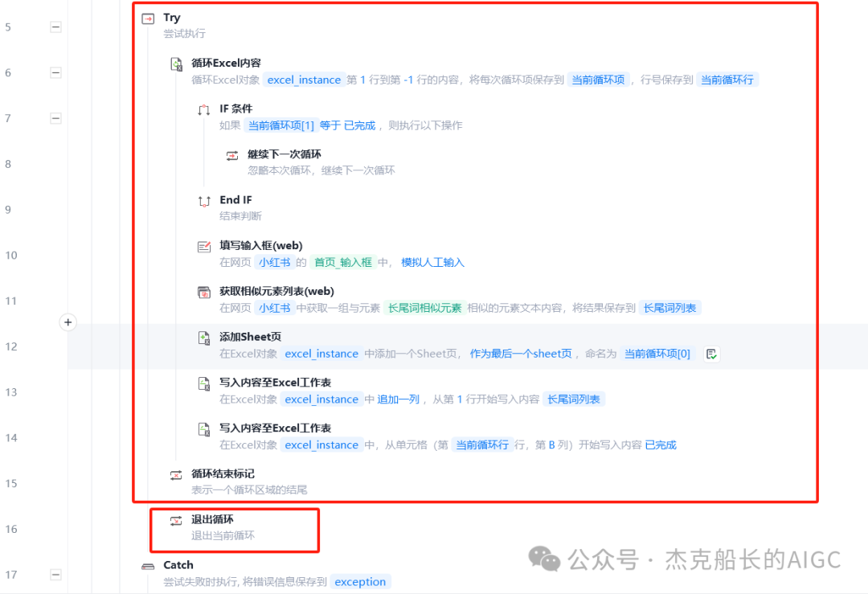Click the 当前循环项[1] condition variable
This screenshot has height=594, width=868.
[280, 125]
